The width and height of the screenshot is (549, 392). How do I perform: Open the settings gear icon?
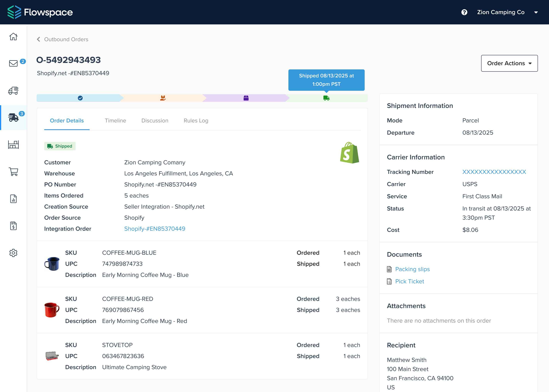click(13, 253)
